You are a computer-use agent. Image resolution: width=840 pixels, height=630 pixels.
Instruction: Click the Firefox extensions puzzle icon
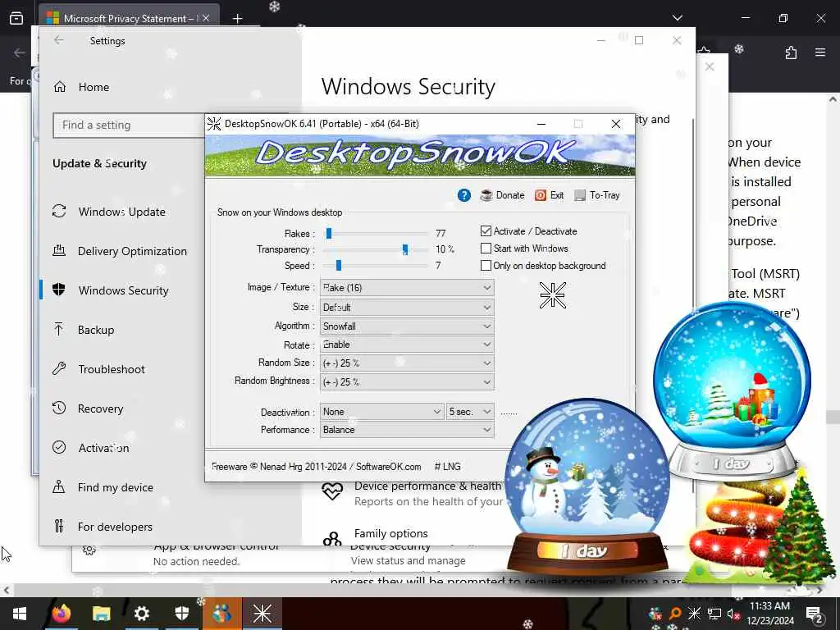click(x=791, y=52)
